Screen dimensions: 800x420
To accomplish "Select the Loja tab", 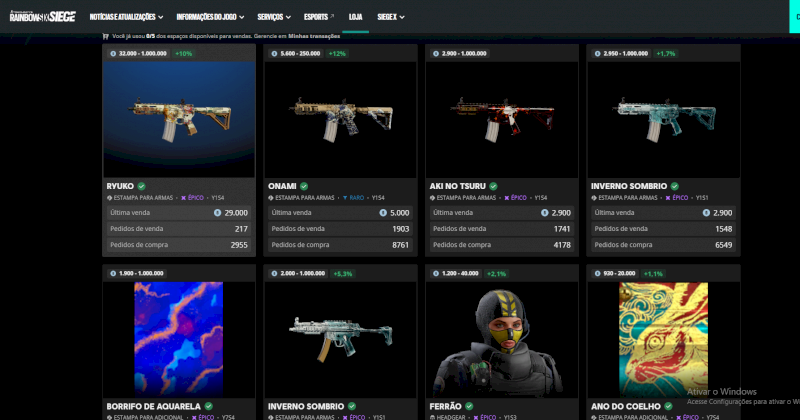I will [356, 17].
